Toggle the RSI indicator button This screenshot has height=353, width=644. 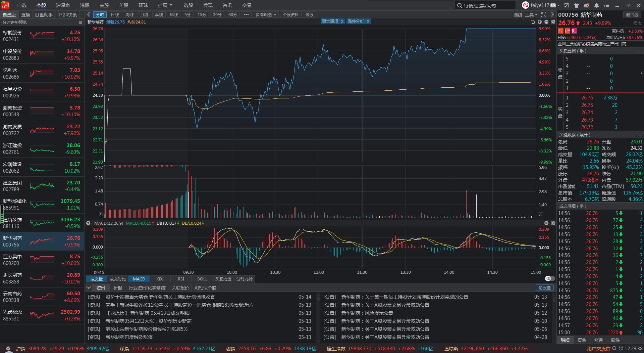(x=181, y=279)
